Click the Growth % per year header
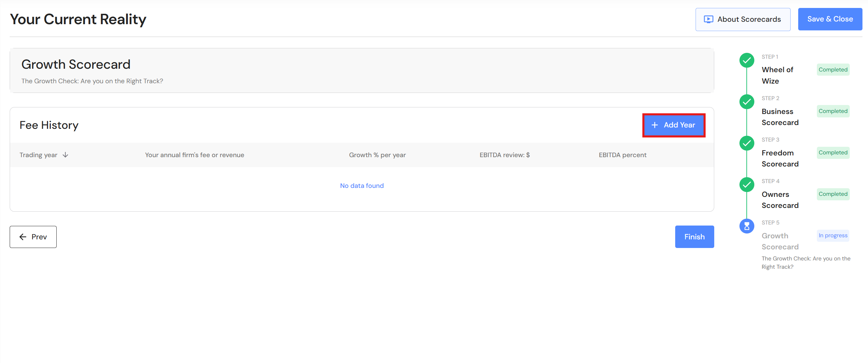Image resolution: width=868 pixels, height=363 pixels. coord(377,155)
